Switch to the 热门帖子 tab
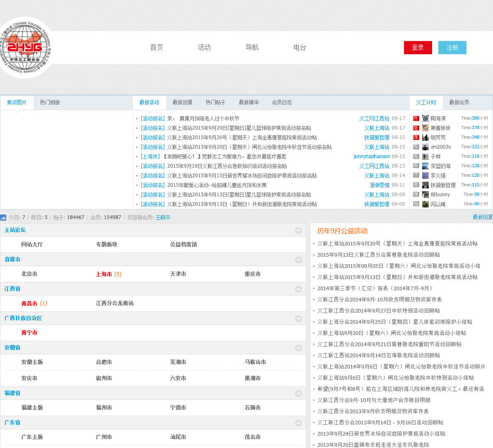Image resolution: width=493 pixels, height=448 pixels. [x=215, y=102]
